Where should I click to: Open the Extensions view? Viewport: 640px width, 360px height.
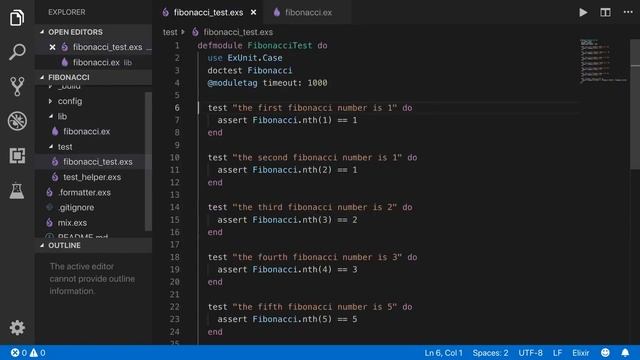(x=17, y=156)
